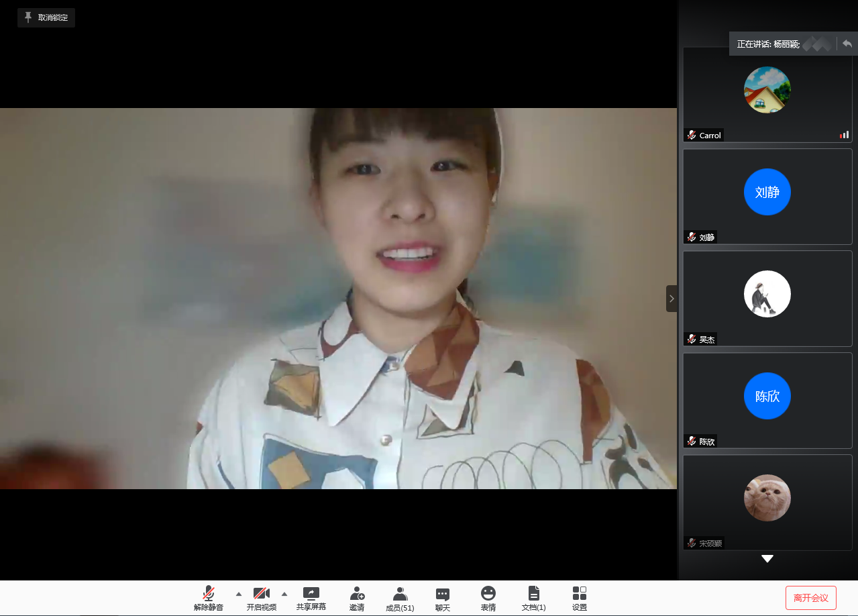Expand audio options arrow next to microphone
This screenshot has height=616, width=858.
[x=239, y=594]
